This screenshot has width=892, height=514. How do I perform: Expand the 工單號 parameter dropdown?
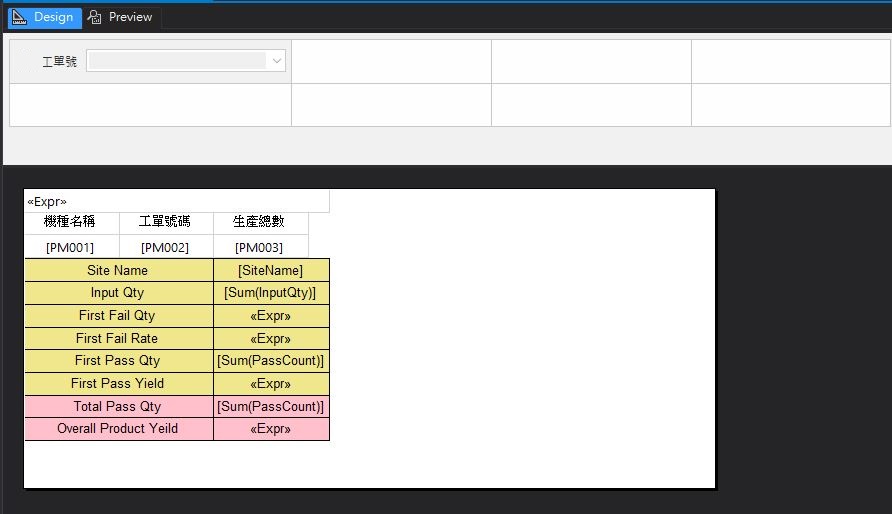pyautogui.click(x=275, y=61)
